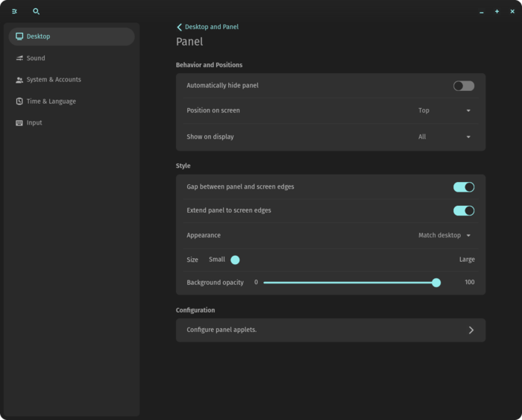Select System & Accounts in the sidebar
Screen dimensions: 522x420
coord(54,80)
